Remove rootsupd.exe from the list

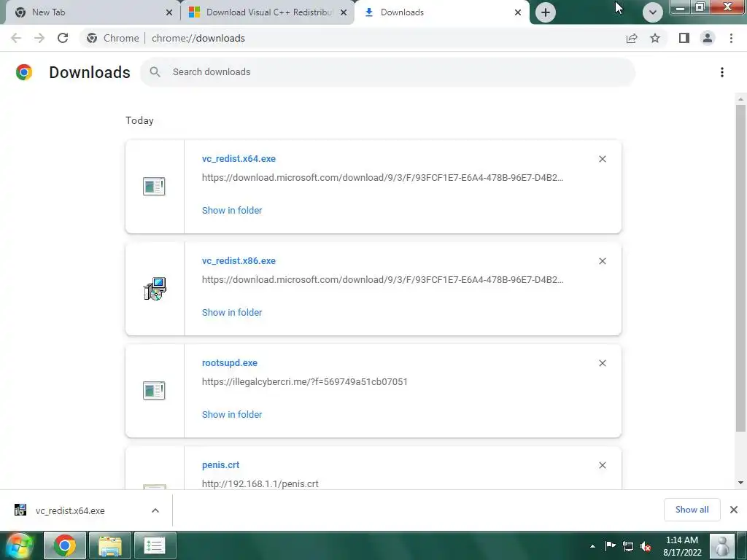[x=602, y=363]
